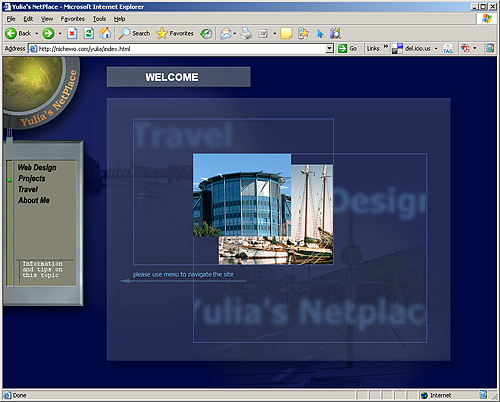This screenshot has height=402, width=500.
Task: Open the Projects menu link
Action: 32,178
